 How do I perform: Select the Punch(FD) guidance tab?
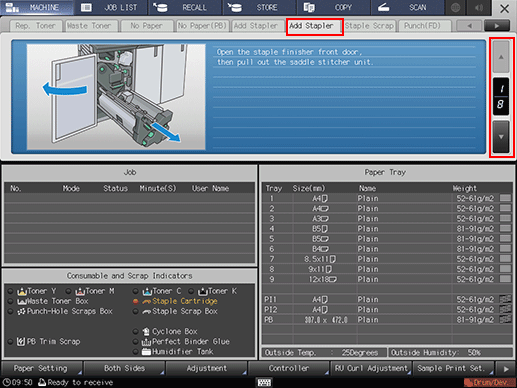[425, 26]
